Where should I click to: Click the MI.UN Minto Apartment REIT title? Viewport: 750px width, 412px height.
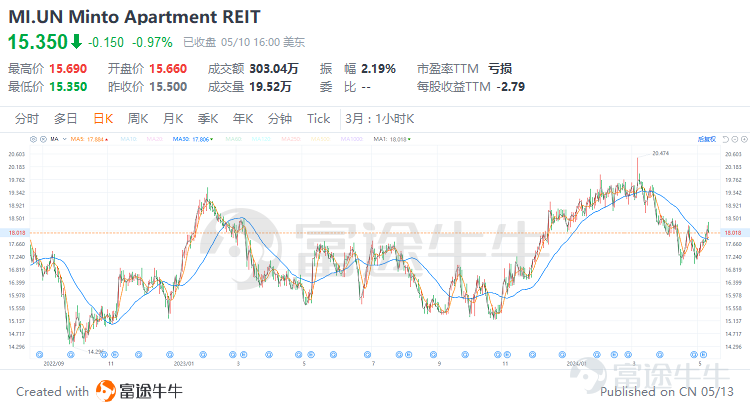coord(134,17)
